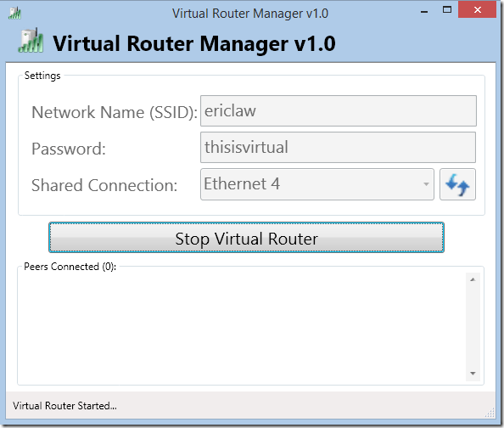Click the large Virtual Router logo icon
The width and height of the screenshot is (504, 428).
(x=31, y=41)
